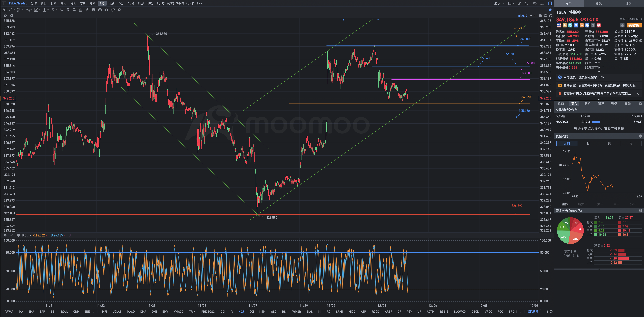Toggle the magnet snap mode
The image size is (644, 317).
pos(100,10)
